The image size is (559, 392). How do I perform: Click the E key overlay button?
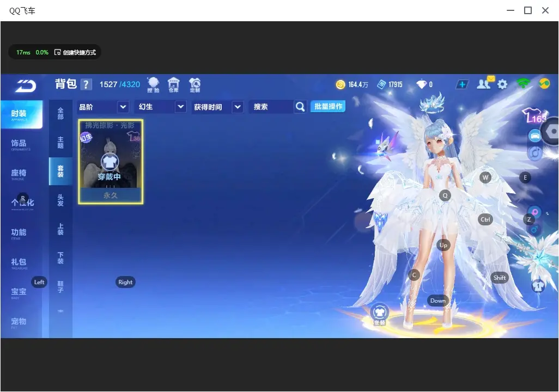point(525,177)
